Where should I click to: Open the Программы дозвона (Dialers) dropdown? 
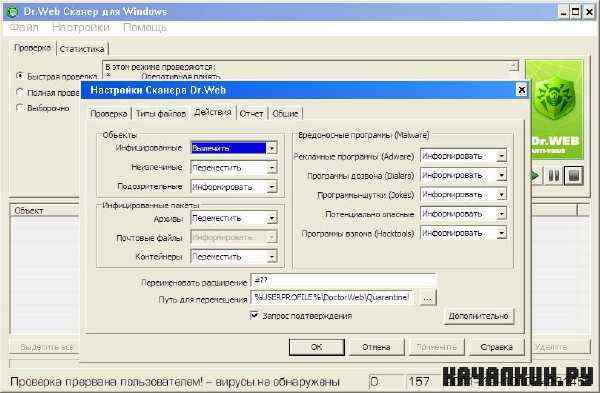point(501,175)
